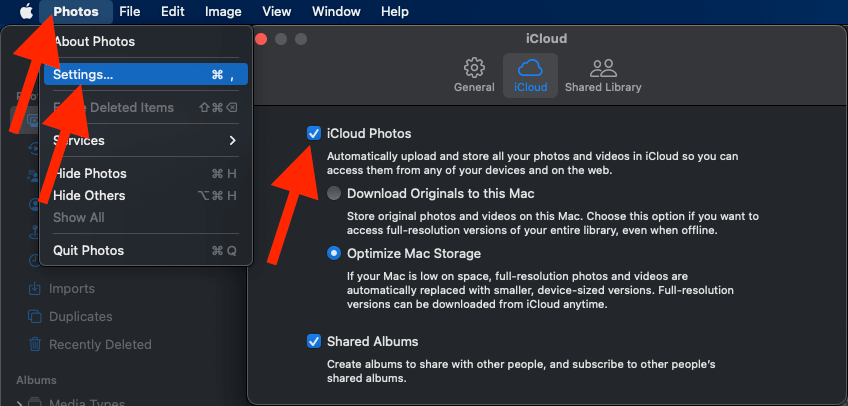Viewport: 848px width, 406px height.
Task: Toggle the Shared Albums checkbox
Action: [x=314, y=341]
